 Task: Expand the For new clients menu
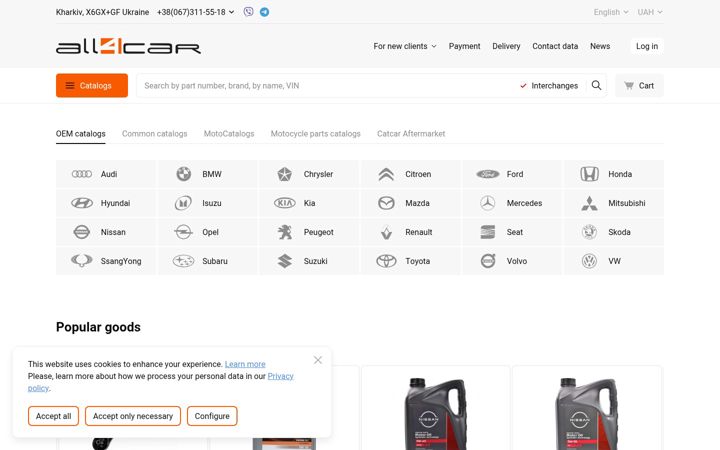pyautogui.click(x=405, y=46)
